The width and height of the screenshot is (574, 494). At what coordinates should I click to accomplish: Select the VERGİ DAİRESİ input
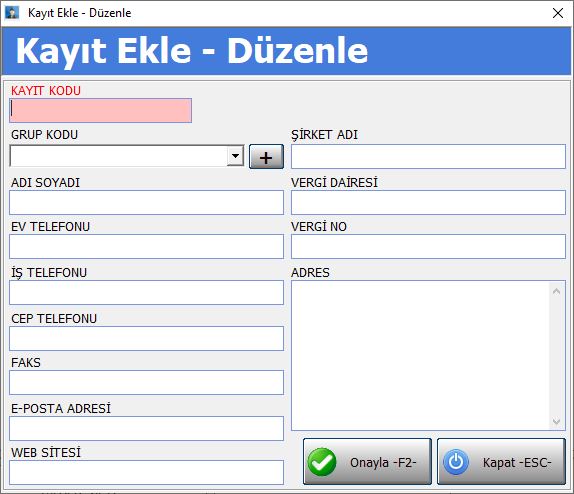coord(428,202)
